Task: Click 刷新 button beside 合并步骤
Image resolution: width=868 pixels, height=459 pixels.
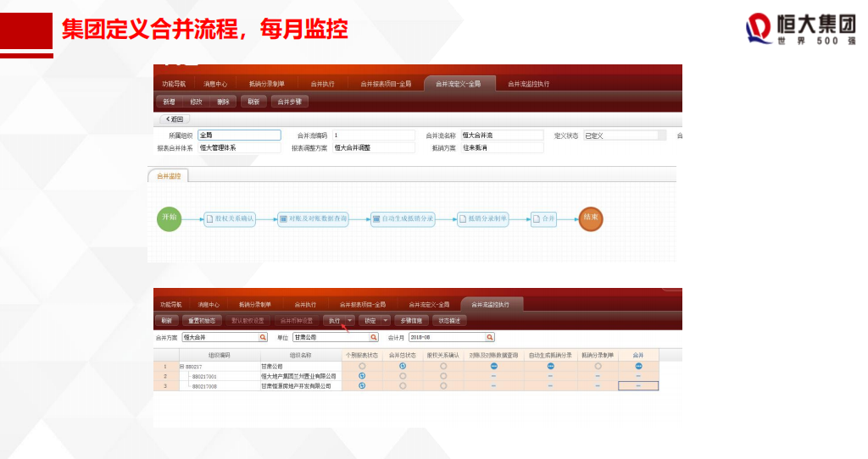Action: [x=253, y=102]
